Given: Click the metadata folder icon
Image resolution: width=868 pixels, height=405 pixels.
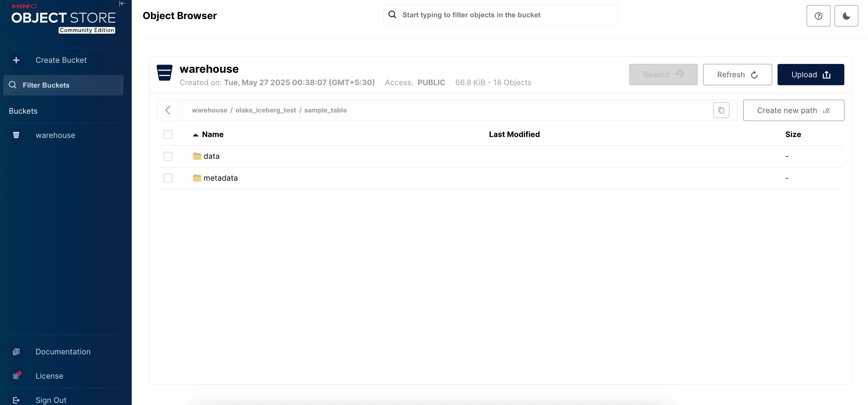Looking at the screenshot, I should 197,178.
